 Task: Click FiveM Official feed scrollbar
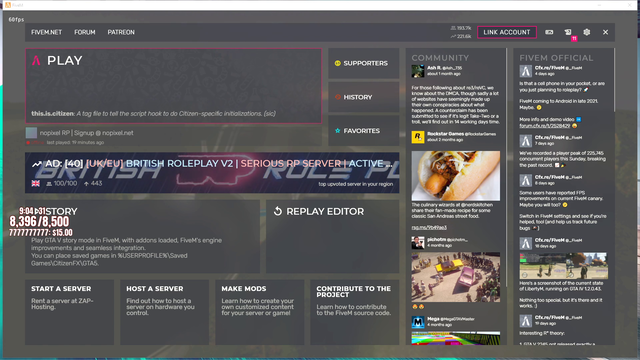click(x=614, y=80)
